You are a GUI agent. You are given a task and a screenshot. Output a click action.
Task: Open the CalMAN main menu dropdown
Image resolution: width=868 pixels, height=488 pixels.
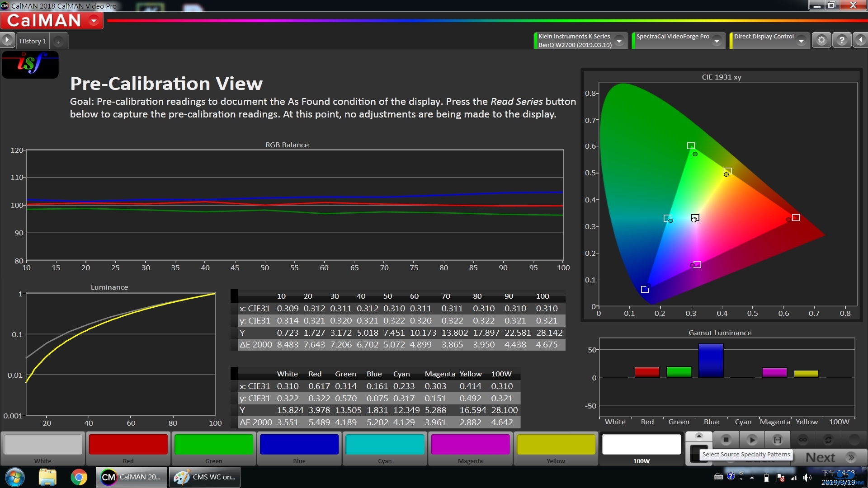pyautogui.click(x=94, y=21)
